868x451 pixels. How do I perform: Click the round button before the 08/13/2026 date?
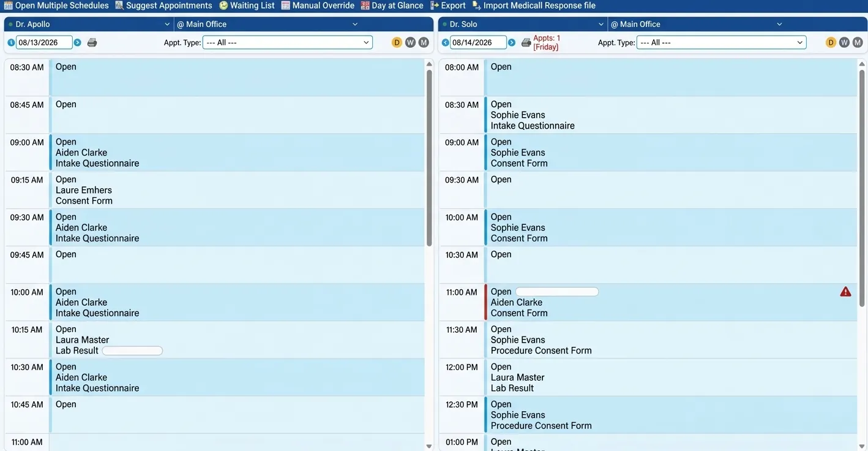(11, 42)
